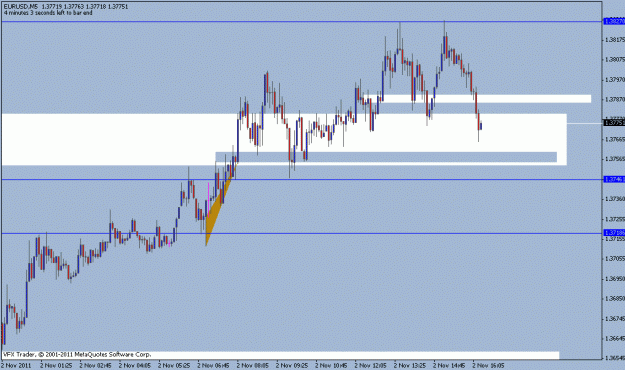The height and width of the screenshot is (370, 625).
Task: Click the 1.37665 price axis label
Action: [615, 139]
